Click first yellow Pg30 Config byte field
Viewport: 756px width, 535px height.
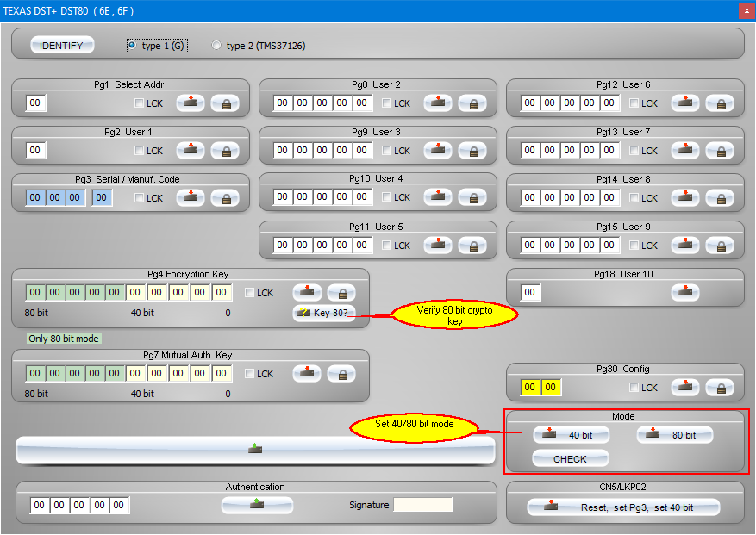(x=530, y=387)
